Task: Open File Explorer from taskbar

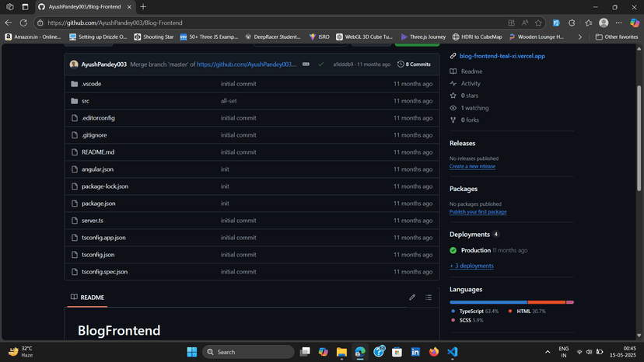Action: [341, 352]
